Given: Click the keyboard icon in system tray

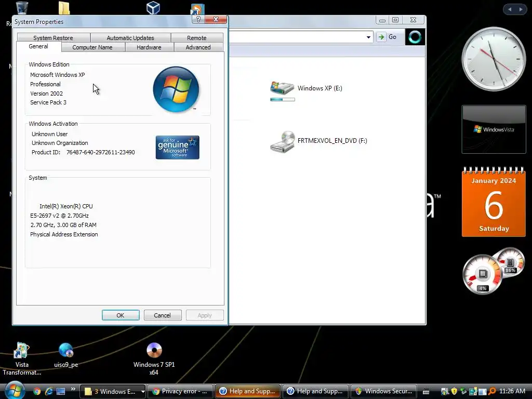Looking at the screenshot, I should (x=426, y=392).
